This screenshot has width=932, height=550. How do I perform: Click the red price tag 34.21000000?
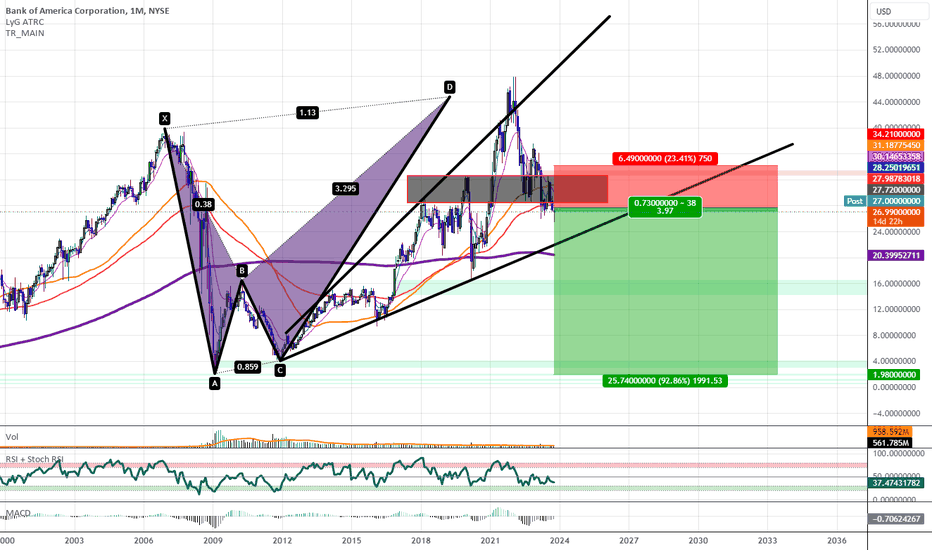point(896,134)
